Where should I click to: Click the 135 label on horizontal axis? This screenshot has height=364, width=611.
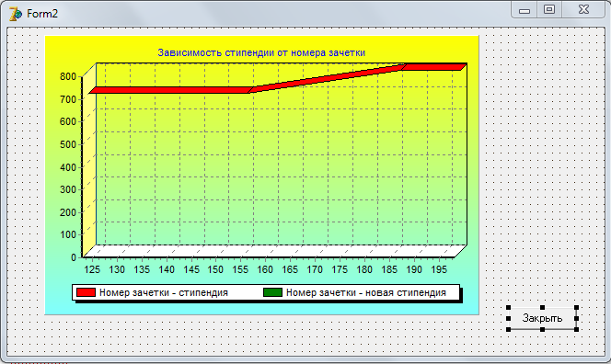142,269
